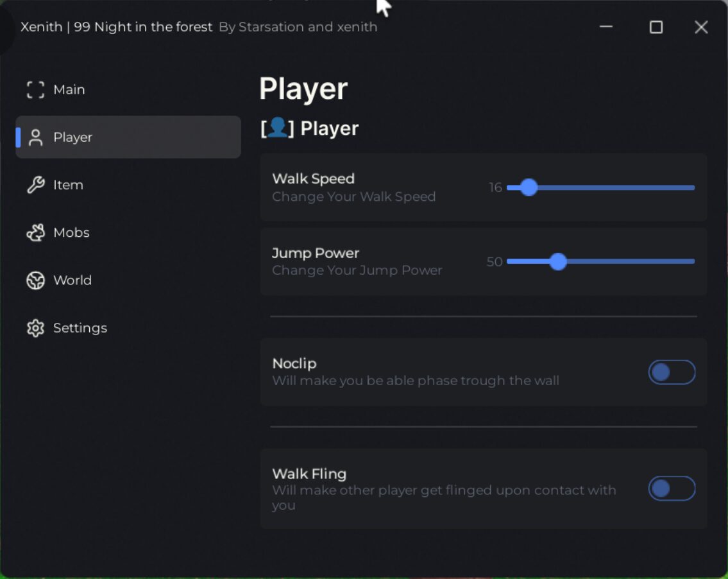Image resolution: width=728 pixels, height=579 pixels.
Task: Click the Main brackets icon in sidebar
Action: pos(35,90)
